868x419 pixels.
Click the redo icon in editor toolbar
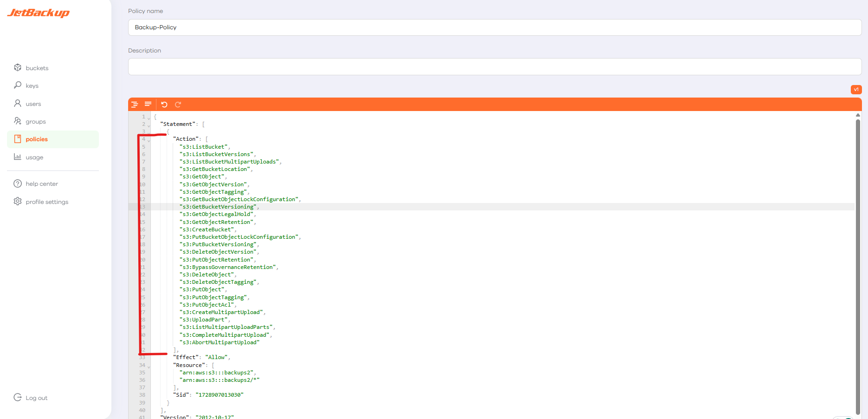point(178,105)
